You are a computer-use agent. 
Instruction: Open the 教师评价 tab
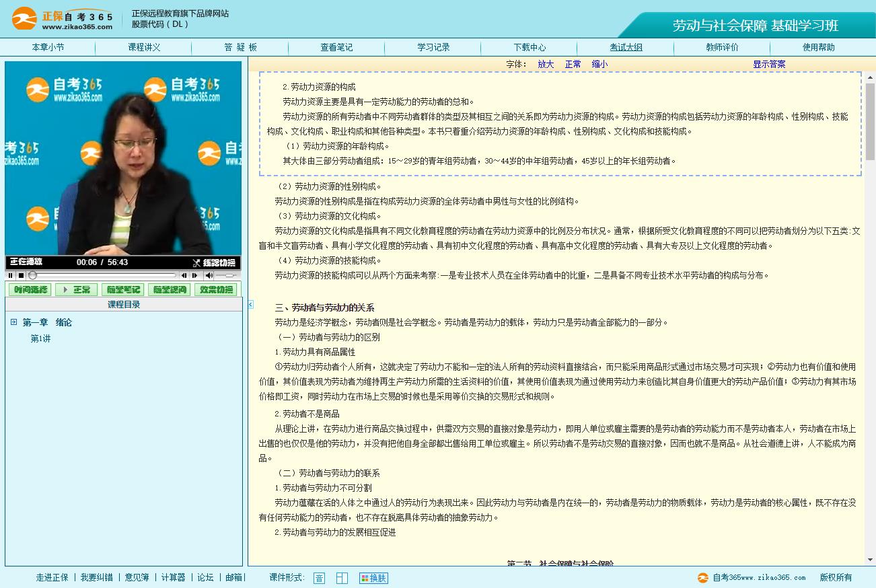(x=722, y=47)
